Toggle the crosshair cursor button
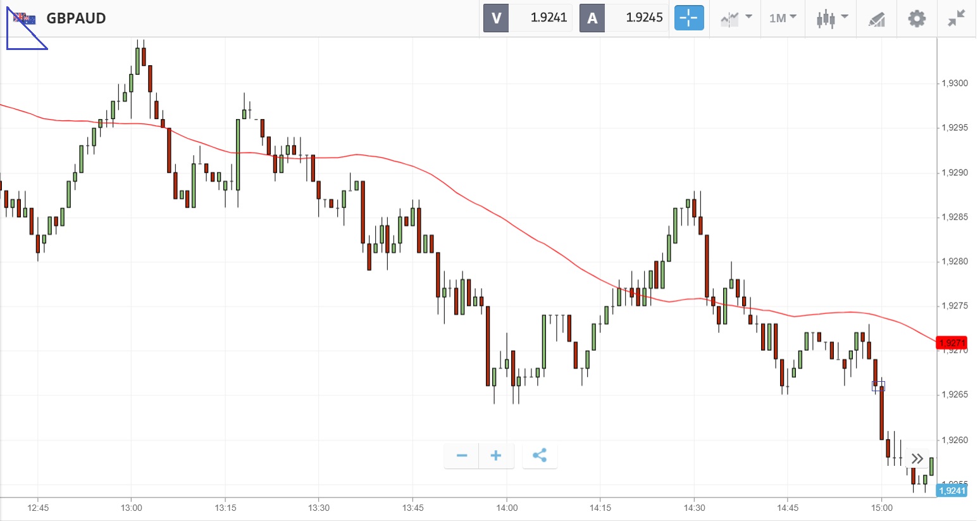 pyautogui.click(x=688, y=18)
